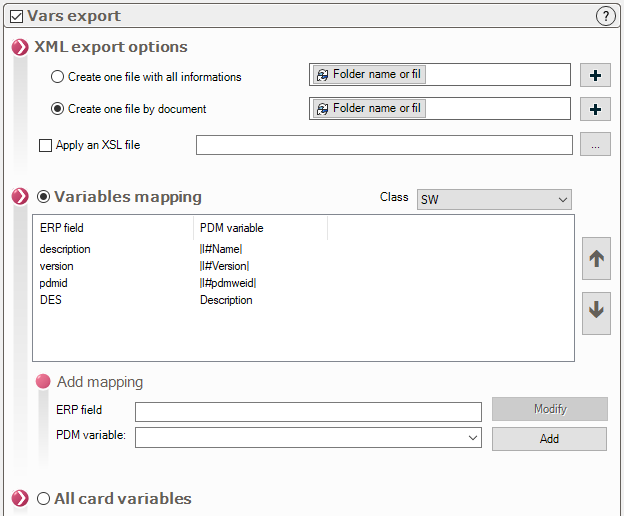Move mapping down with the down arrow

(x=596, y=311)
